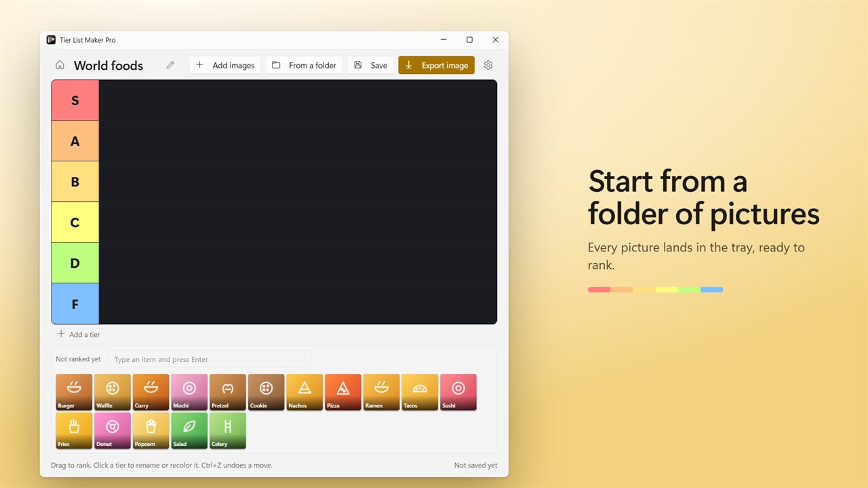Pick the Donut item tile
The image size is (868, 488).
[x=113, y=431]
